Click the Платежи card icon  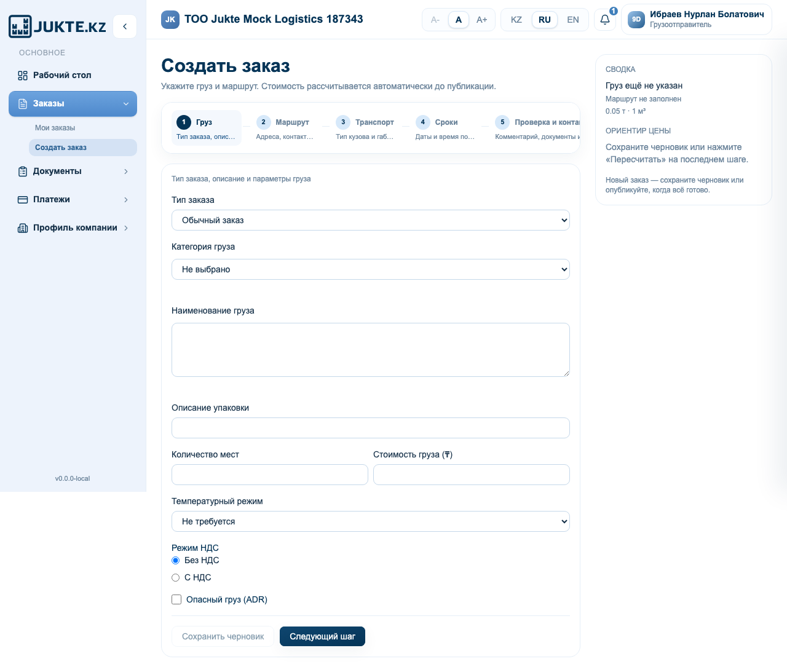coord(23,200)
